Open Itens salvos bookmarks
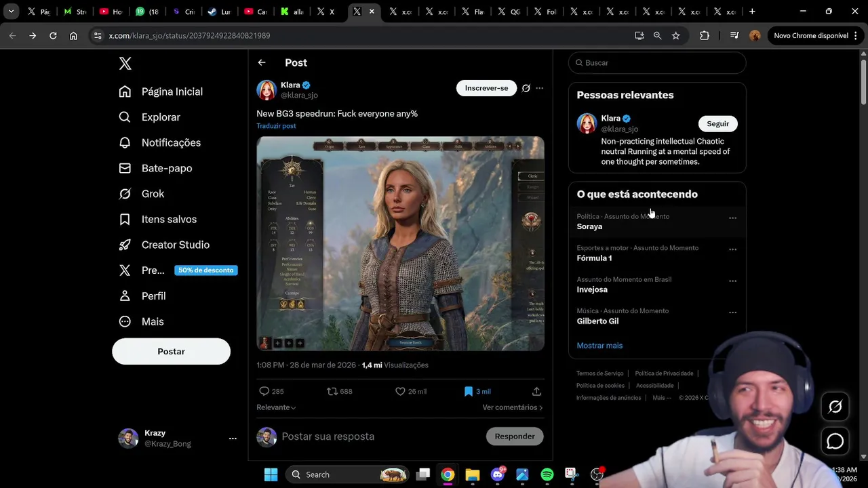Screen dimensions: 868x488 click(x=157, y=219)
